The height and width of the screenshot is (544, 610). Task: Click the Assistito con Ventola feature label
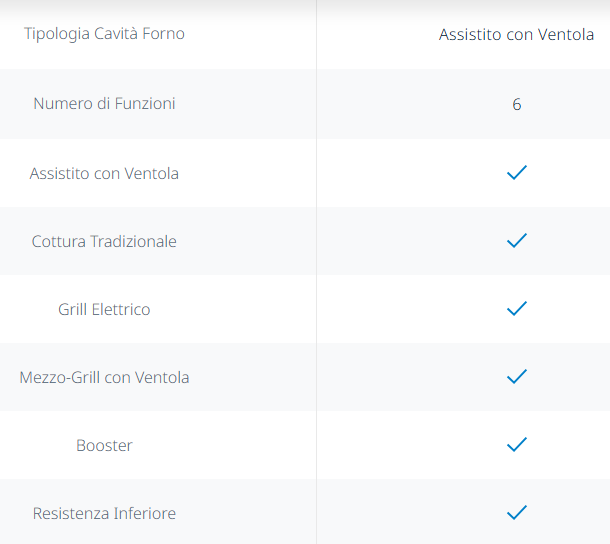point(104,173)
